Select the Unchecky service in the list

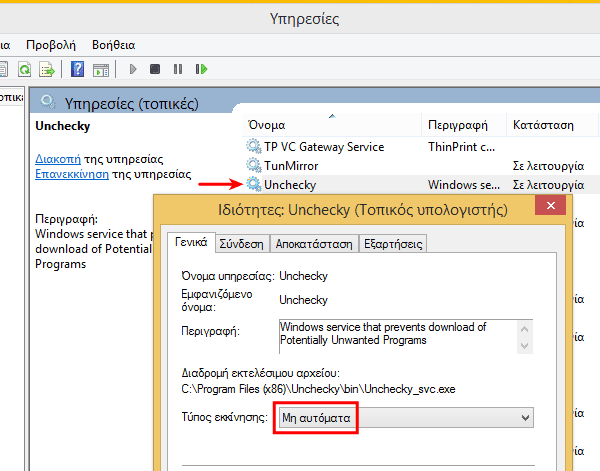[x=421, y=184]
